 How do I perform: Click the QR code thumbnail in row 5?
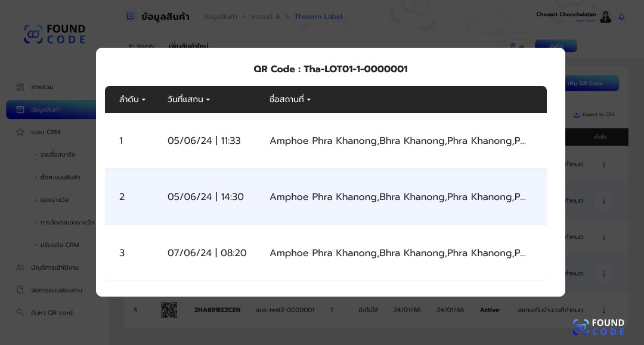click(x=169, y=310)
